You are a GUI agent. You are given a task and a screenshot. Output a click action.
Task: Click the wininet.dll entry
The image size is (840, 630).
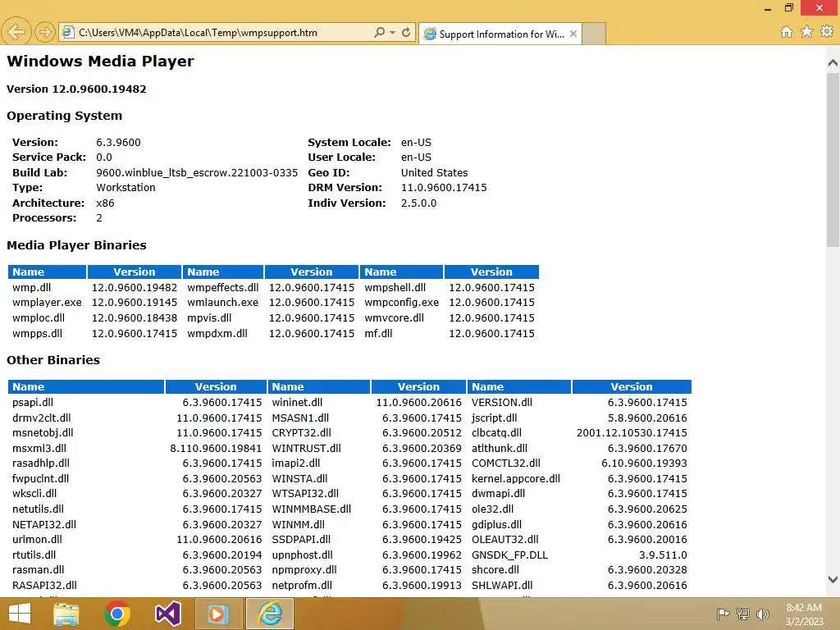click(x=297, y=402)
